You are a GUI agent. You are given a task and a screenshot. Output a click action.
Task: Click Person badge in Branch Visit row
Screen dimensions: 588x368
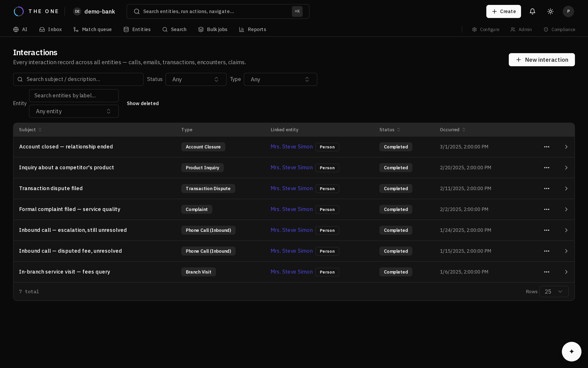[327, 272]
